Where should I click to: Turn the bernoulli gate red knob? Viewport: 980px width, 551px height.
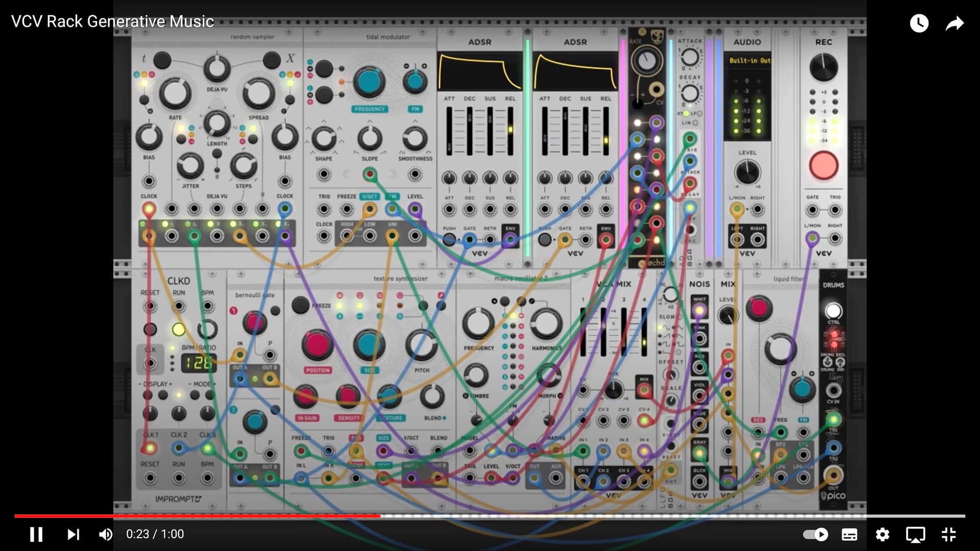click(x=254, y=322)
